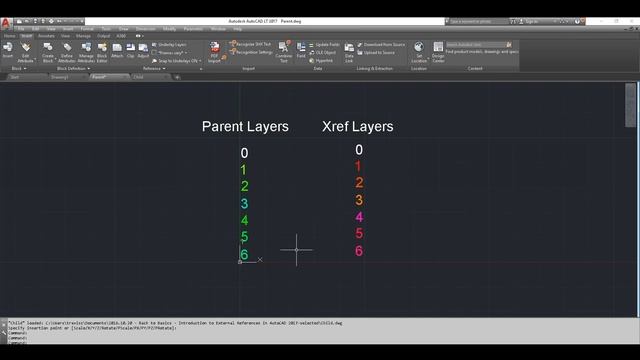Click the "Xref Layers" heading text
The height and width of the screenshot is (360, 640).
pyautogui.click(x=358, y=127)
